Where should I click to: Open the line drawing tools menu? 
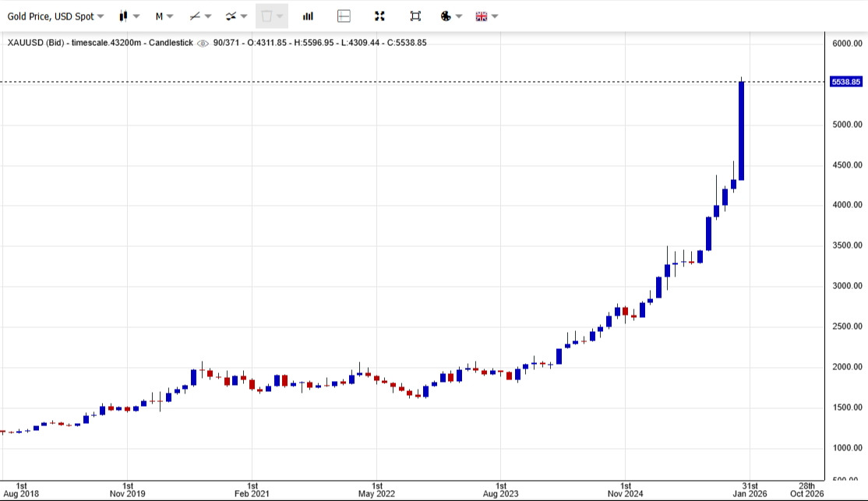pos(196,16)
